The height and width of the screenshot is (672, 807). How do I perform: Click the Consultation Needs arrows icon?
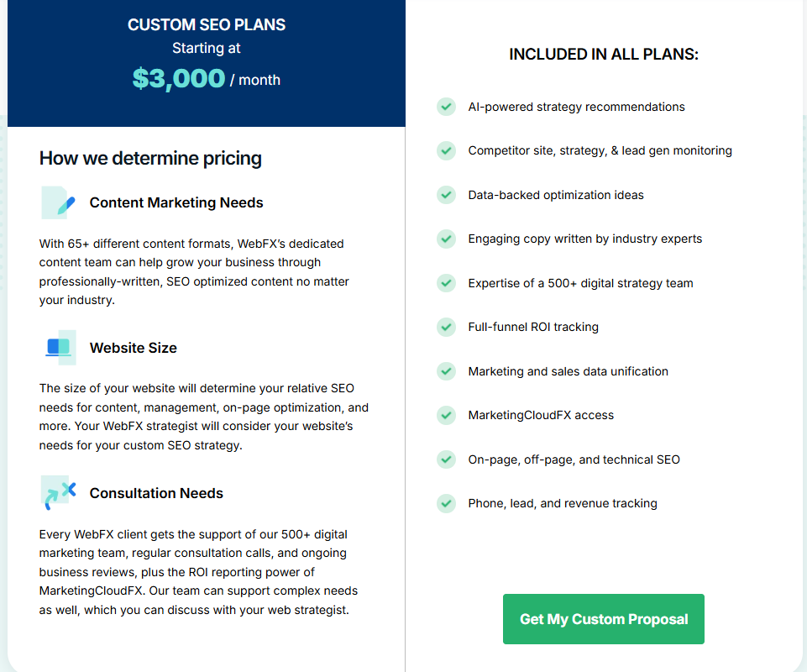click(x=59, y=493)
